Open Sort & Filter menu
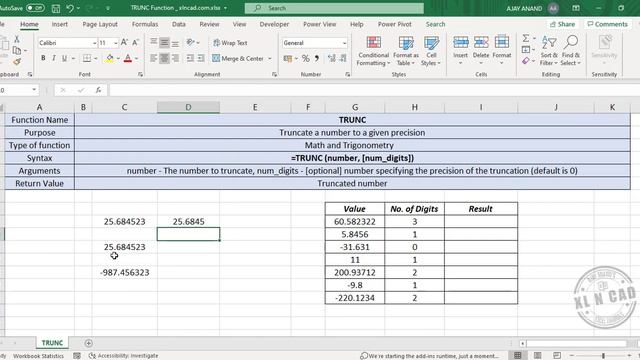This screenshot has width=640, height=360. [549, 51]
